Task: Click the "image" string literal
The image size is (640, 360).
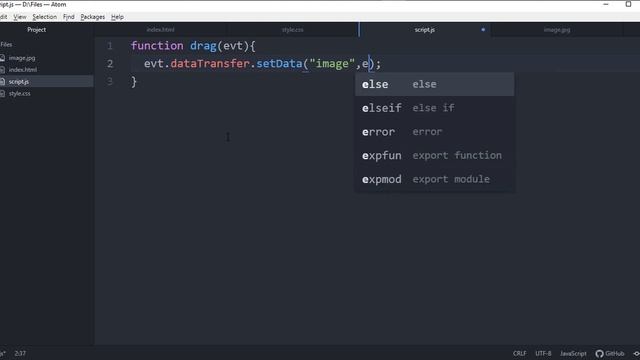Action: pyautogui.click(x=332, y=64)
